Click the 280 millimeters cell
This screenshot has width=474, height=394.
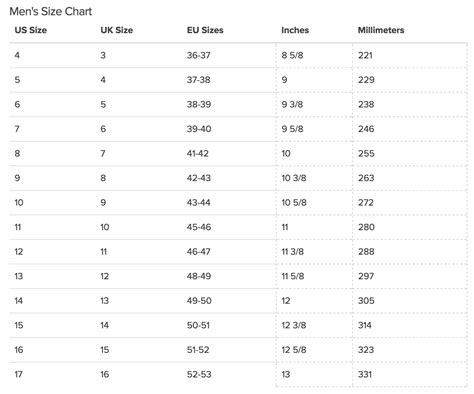coord(366,227)
